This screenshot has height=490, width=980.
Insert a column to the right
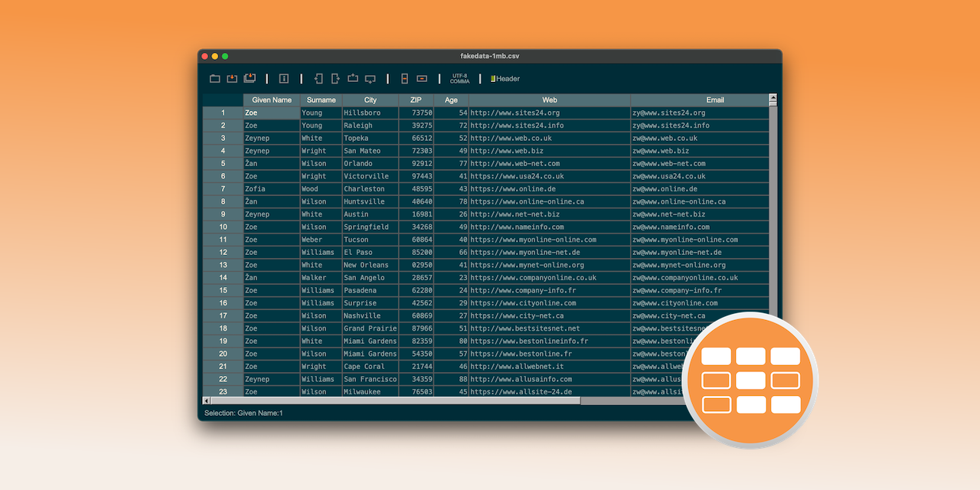335,79
